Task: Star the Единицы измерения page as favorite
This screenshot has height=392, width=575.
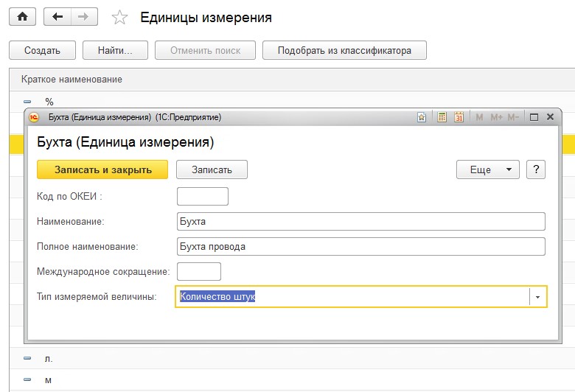Action: pos(121,18)
